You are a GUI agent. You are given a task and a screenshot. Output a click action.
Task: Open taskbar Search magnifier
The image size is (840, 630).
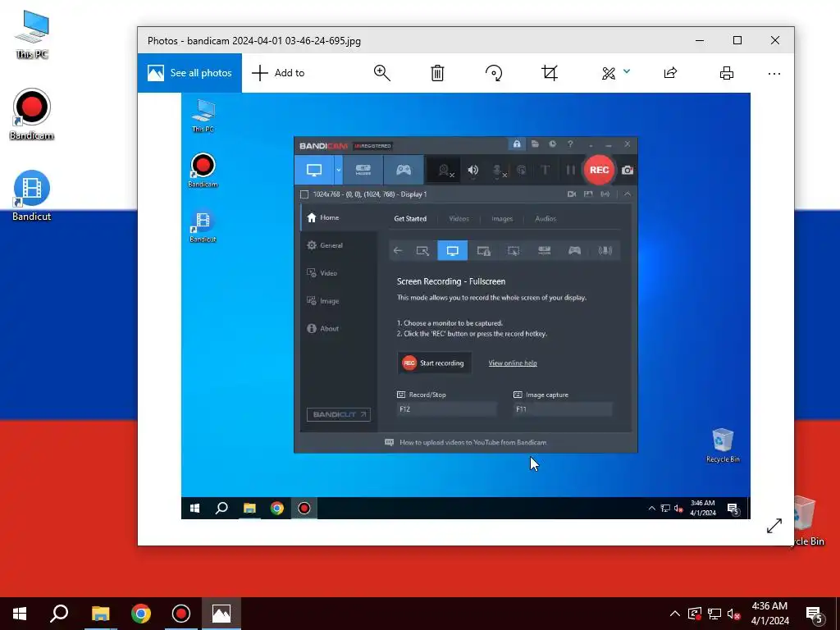click(x=59, y=614)
